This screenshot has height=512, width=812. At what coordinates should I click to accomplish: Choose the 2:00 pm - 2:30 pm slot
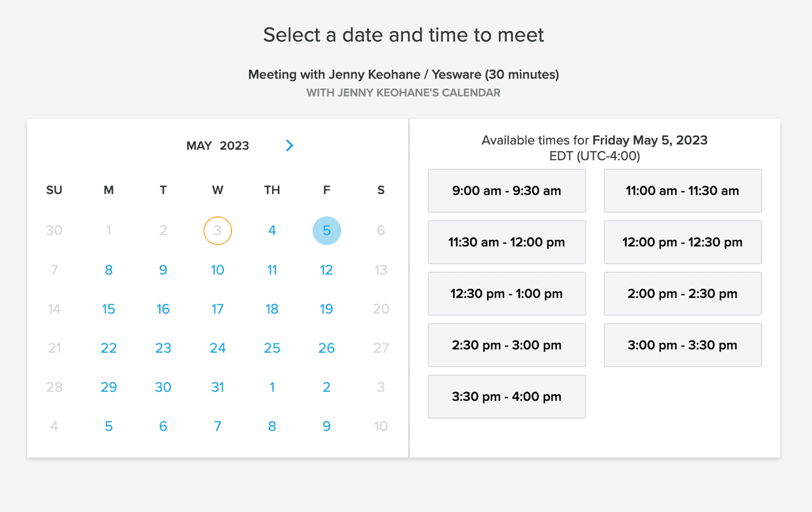click(683, 293)
